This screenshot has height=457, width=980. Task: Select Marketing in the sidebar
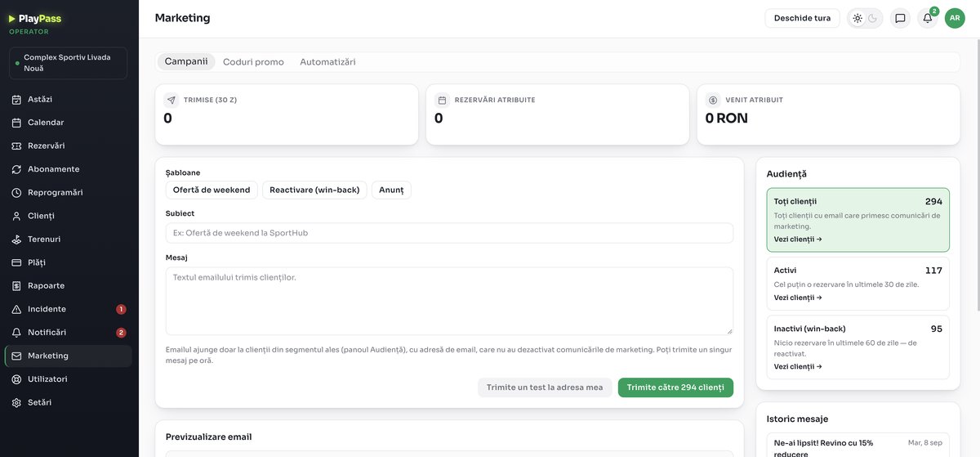click(68, 356)
